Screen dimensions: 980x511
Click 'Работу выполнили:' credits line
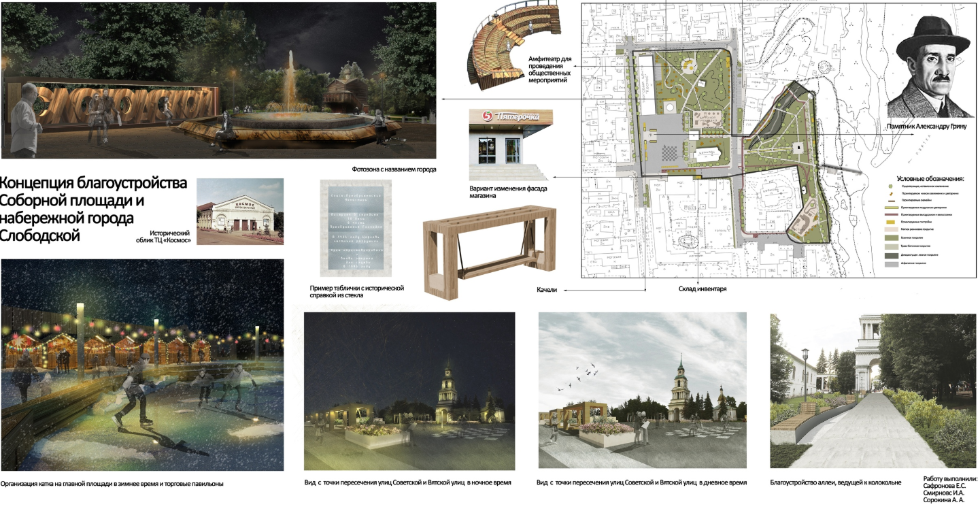[950, 480]
